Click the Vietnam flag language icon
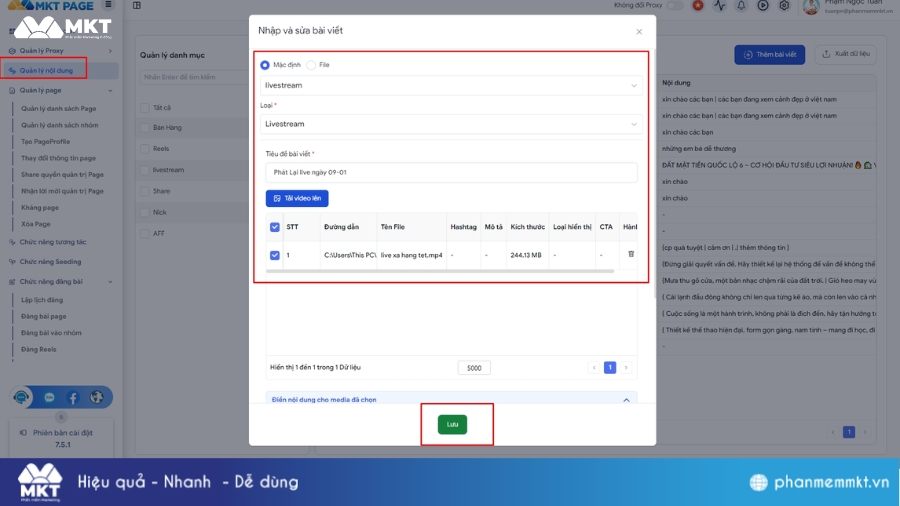This screenshot has height=506, width=900. pos(698,5)
